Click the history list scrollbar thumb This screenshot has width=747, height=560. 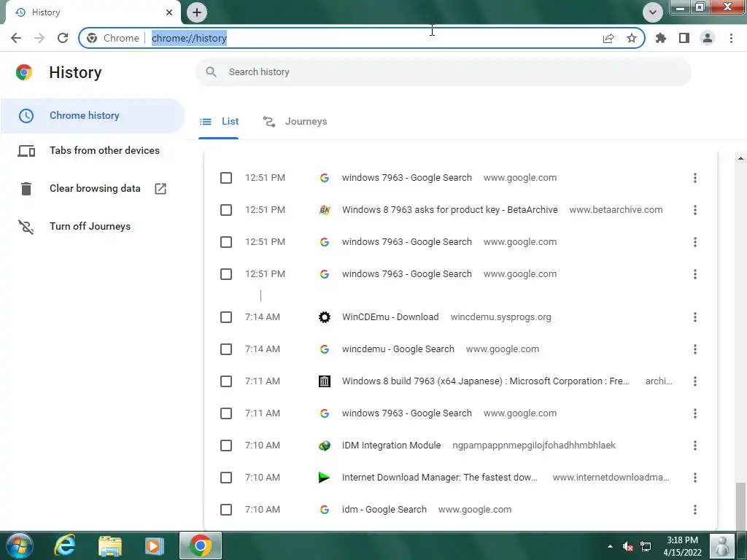coord(740,506)
